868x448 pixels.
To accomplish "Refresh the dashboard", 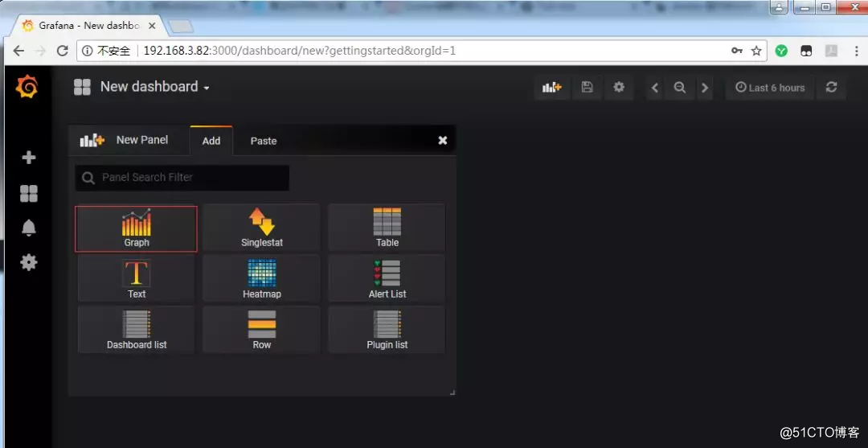I will pos(831,87).
